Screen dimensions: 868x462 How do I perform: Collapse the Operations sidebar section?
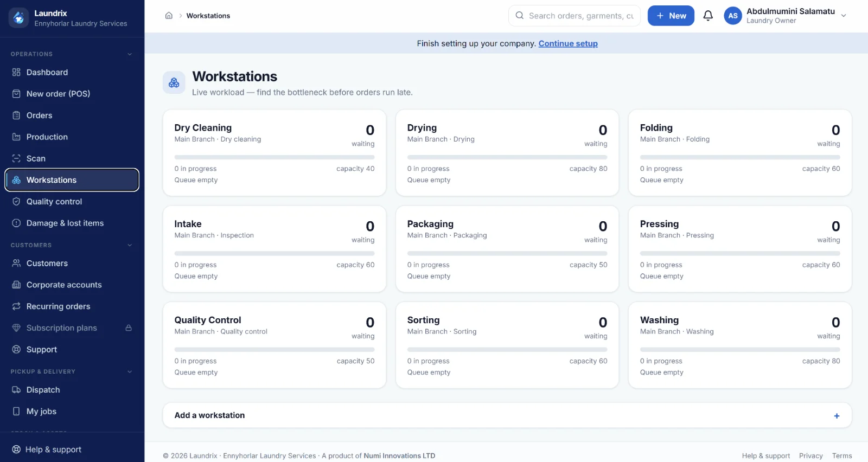tap(130, 54)
